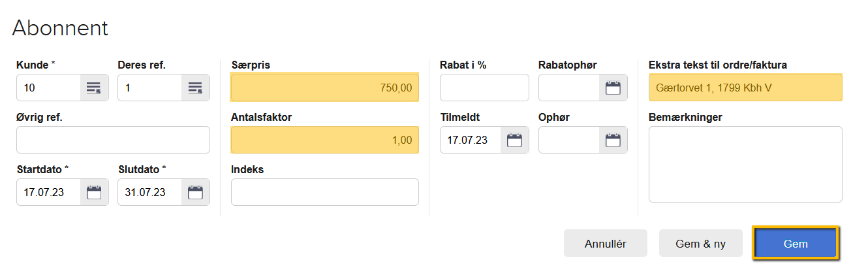This screenshot has height=279, width=868.
Task: Click inside the Bemærkninger text area
Action: click(745, 164)
